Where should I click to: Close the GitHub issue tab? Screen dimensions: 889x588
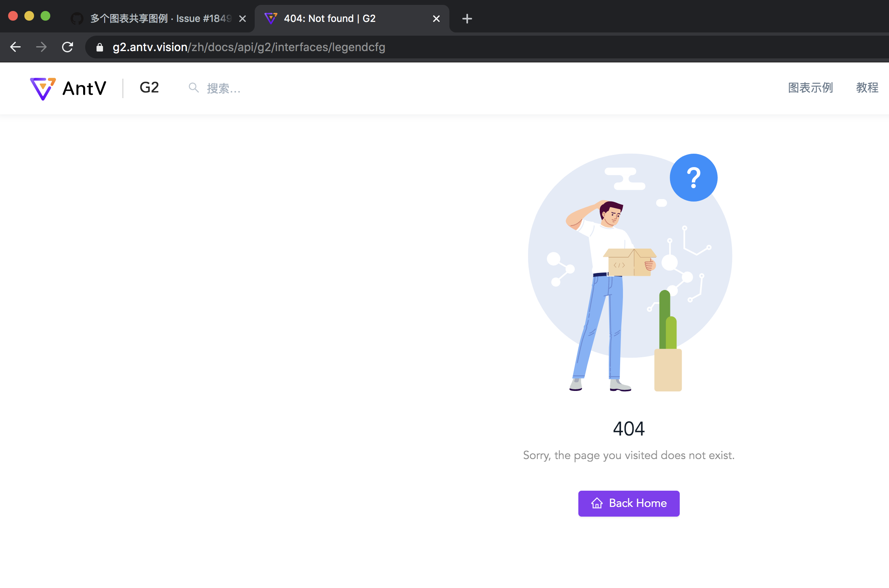coord(243,18)
